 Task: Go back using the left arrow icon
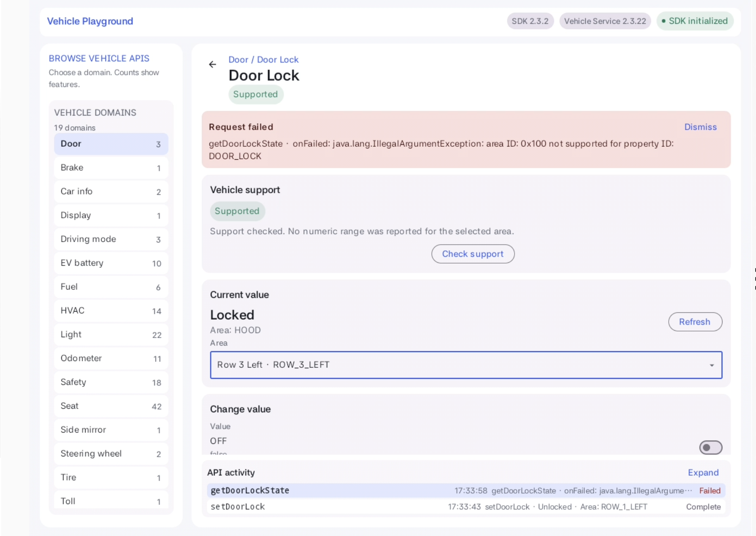pos(212,64)
